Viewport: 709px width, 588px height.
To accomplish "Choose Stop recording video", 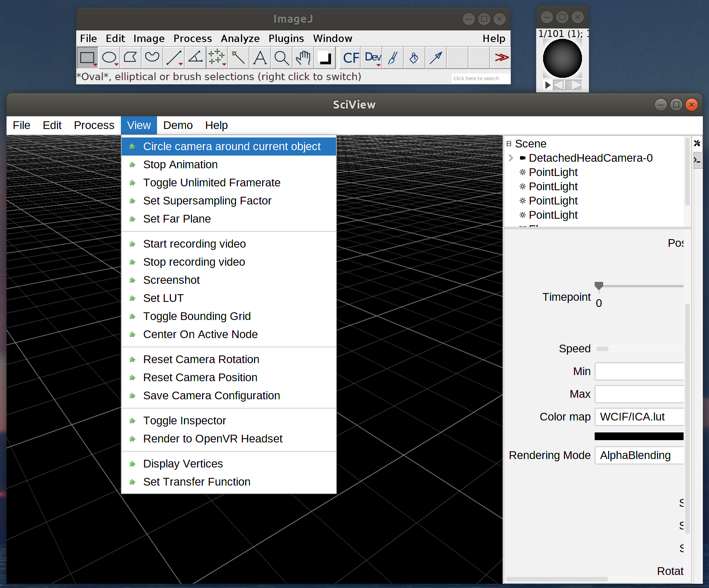I will [229, 262].
